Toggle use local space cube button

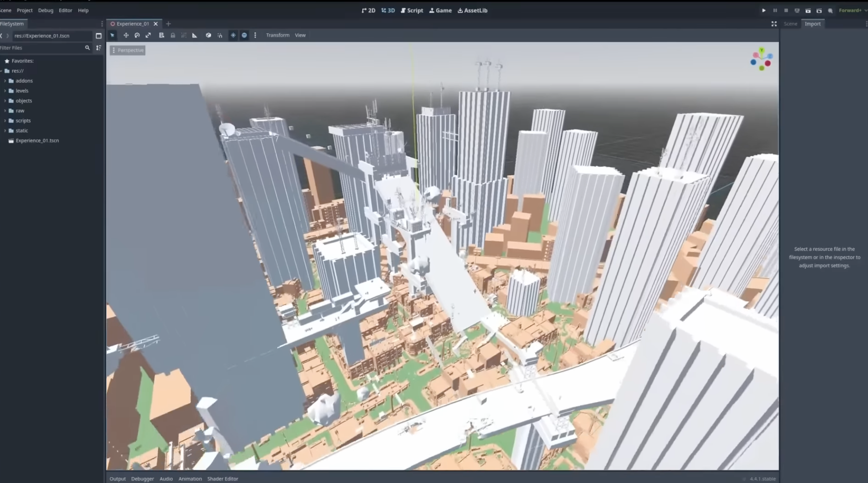click(208, 35)
